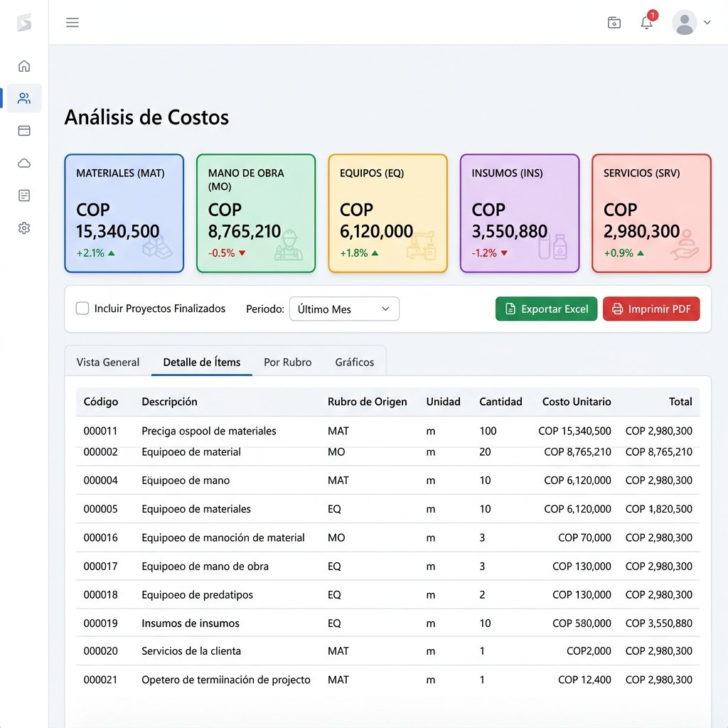Click the page icon on Exportar Excel
The height and width of the screenshot is (728, 728).
(510, 309)
